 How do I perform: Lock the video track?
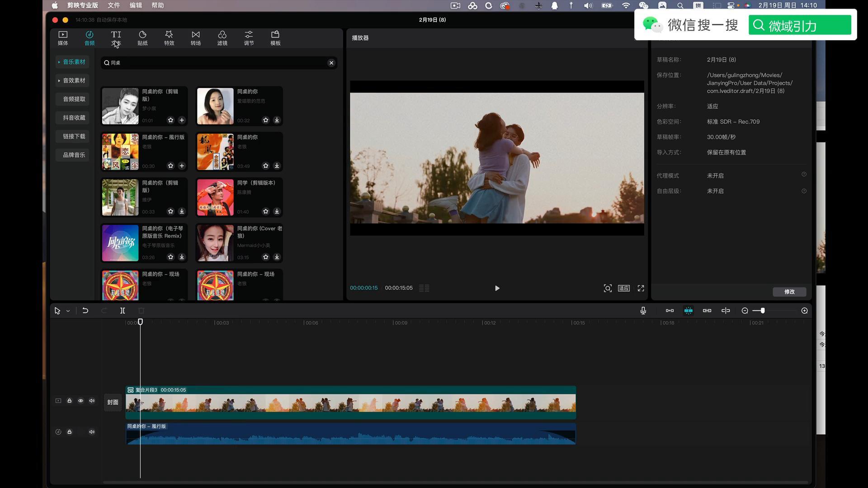[x=70, y=401]
